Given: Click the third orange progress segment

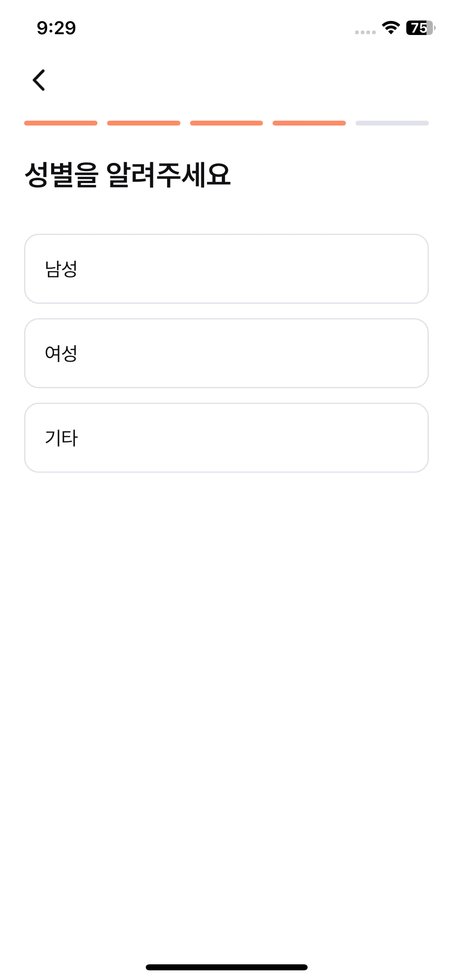Looking at the screenshot, I should click(226, 123).
